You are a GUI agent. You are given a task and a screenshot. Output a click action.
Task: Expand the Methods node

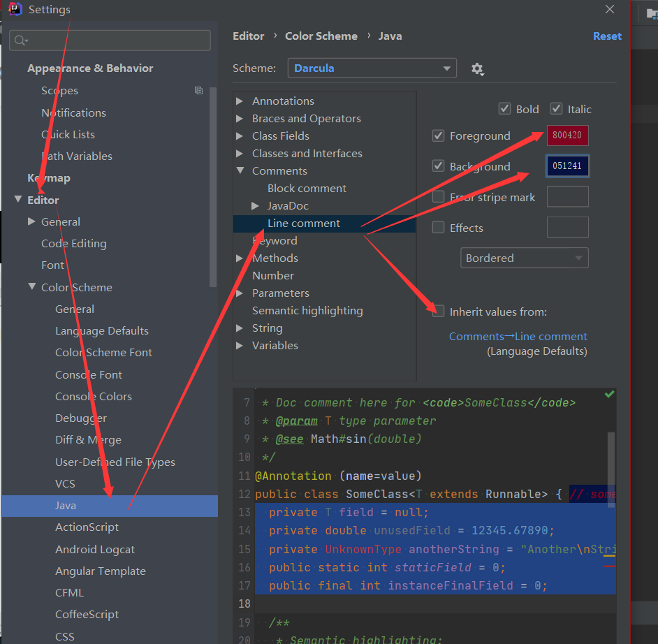coord(240,258)
